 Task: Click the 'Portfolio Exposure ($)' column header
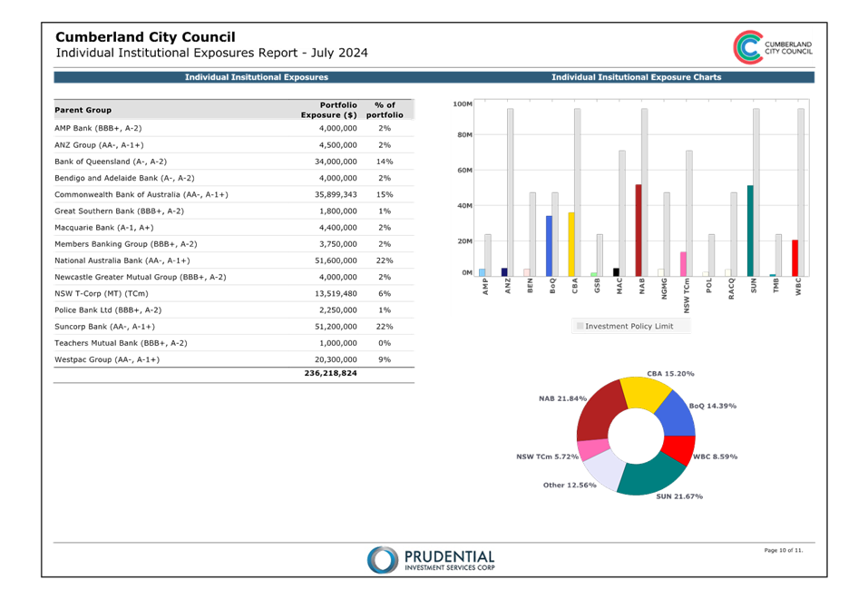[x=329, y=110]
